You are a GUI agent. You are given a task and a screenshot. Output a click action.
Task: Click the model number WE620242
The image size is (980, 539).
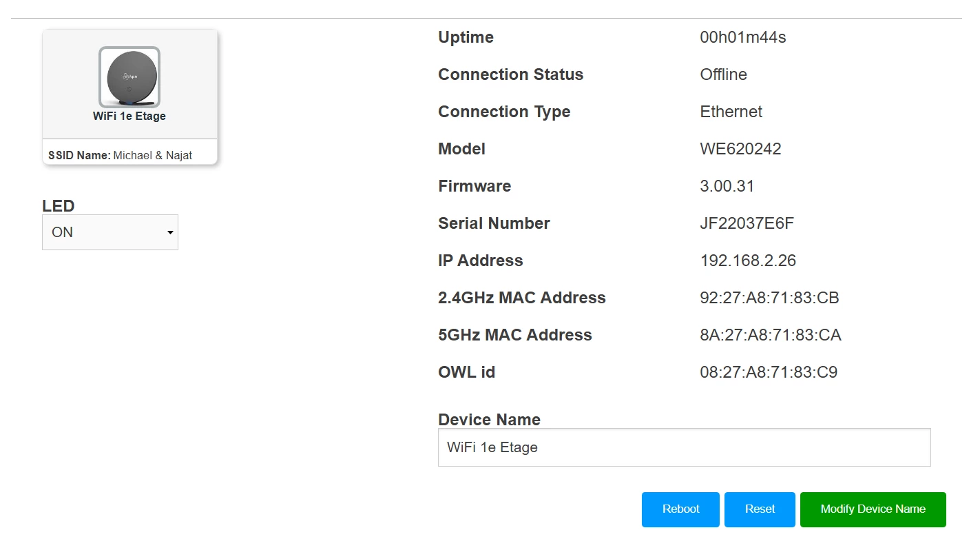tap(740, 150)
